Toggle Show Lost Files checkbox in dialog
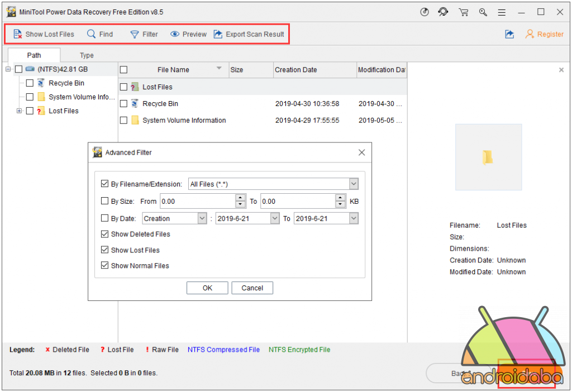This screenshot has height=392, width=572. tap(104, 250)
